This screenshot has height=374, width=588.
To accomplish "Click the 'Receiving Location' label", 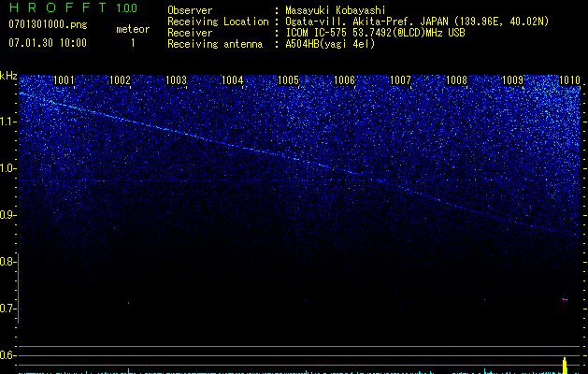I will 218,22.
